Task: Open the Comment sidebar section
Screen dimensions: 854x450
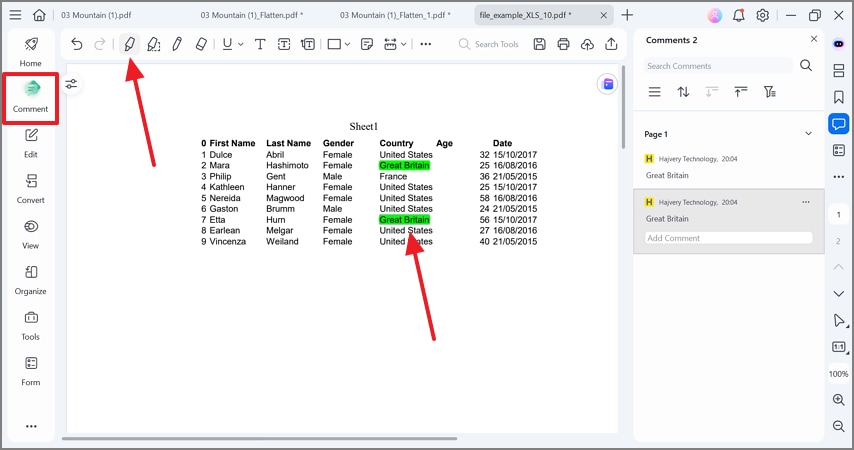Action: [30, 98]
